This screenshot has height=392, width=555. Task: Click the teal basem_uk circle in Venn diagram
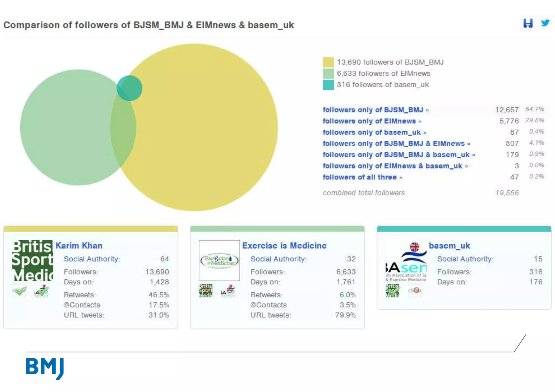pyautogui.click(x=130, y=88)
